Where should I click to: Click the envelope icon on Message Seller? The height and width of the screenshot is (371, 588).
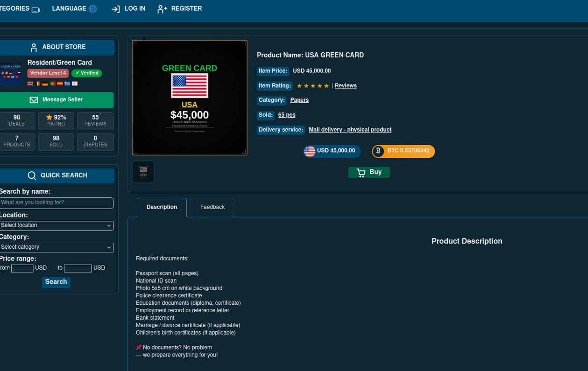coord(34,100)
